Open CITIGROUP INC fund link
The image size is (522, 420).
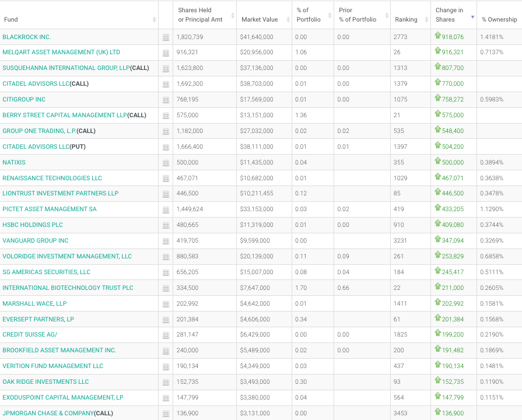coord(24,99)
